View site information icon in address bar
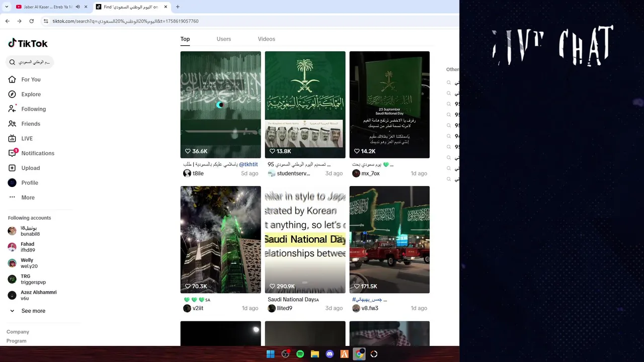Viewport: 644px width, 362px height. pos(46,21)
